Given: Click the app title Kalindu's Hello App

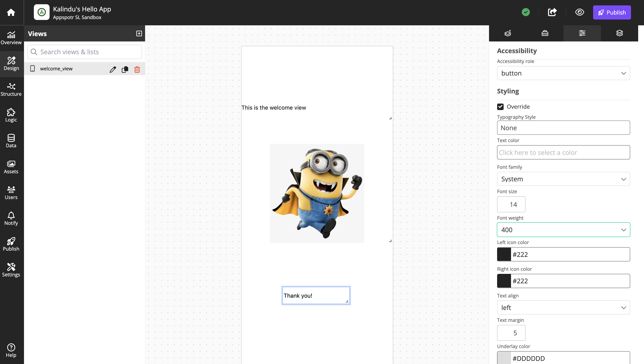Looking at the screenshot, I should tap(82, 9).
